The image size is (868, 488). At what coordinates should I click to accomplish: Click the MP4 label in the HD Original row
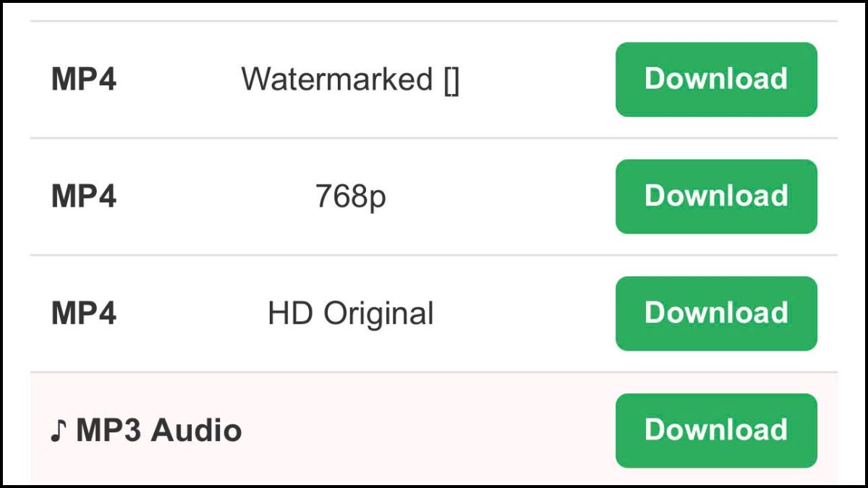83,314
